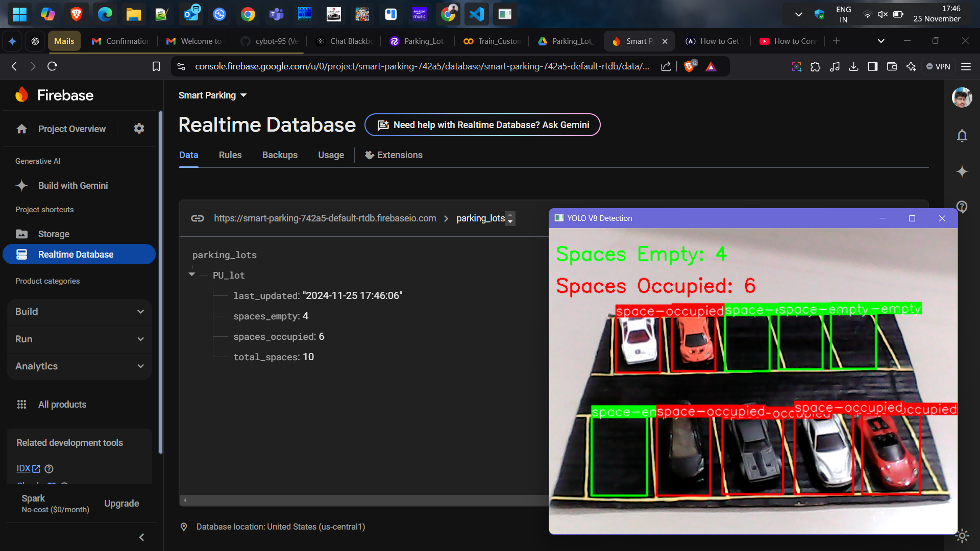The height and width of the screenshot is (551, 980).
Task: Open the IDX development tool link
Action: [23, 468]
